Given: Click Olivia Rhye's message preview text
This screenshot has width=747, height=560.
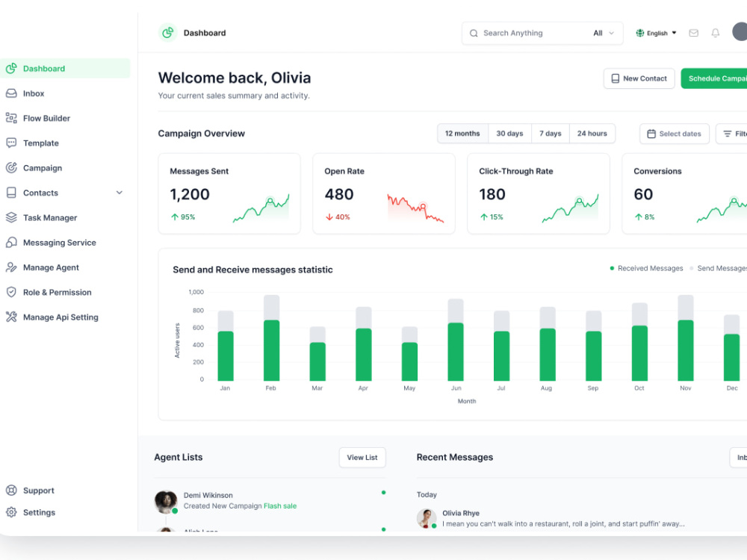Looking at the screenshot, I should click(563, 524).
